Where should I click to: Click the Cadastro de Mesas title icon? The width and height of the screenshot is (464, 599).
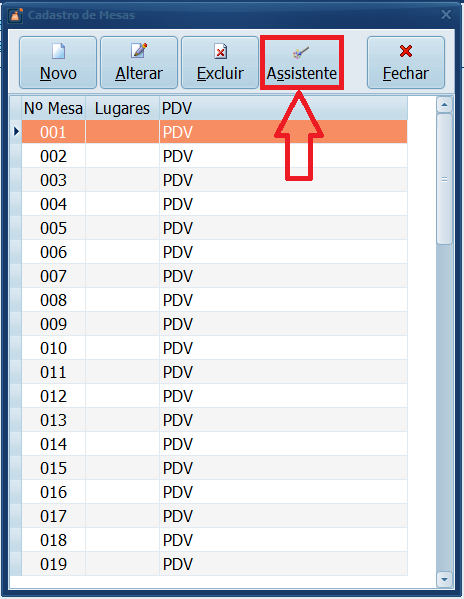pyautogui.click(x=16, y=15)
